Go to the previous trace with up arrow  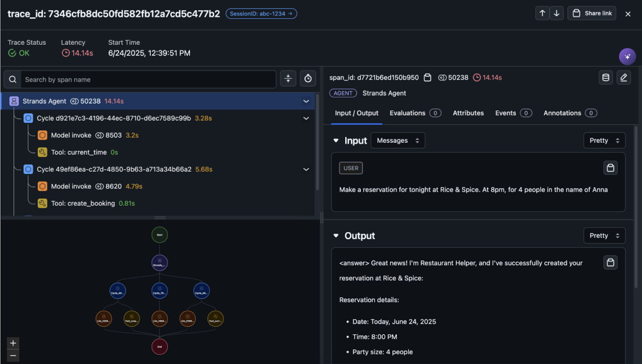tap(542, 13)
